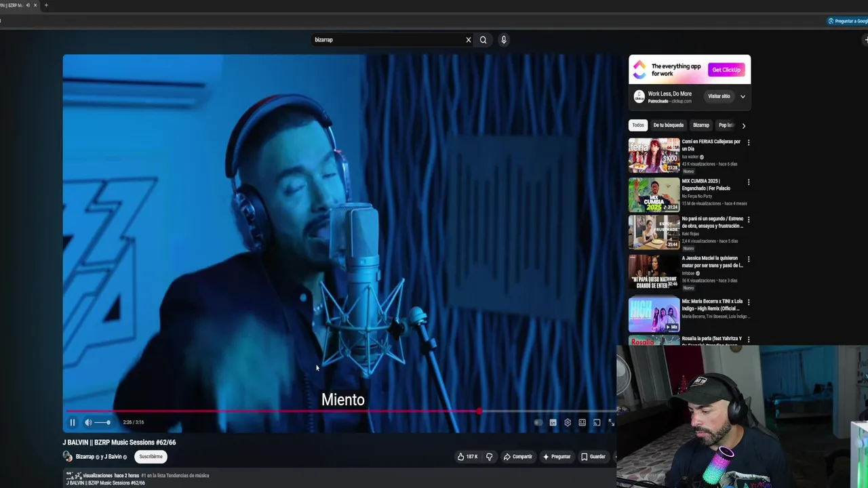Viewport: 868px width, 488px height.
Task: Open options for No paré ni un segundo
Action: pyautogui.click(x=749, y=220)
